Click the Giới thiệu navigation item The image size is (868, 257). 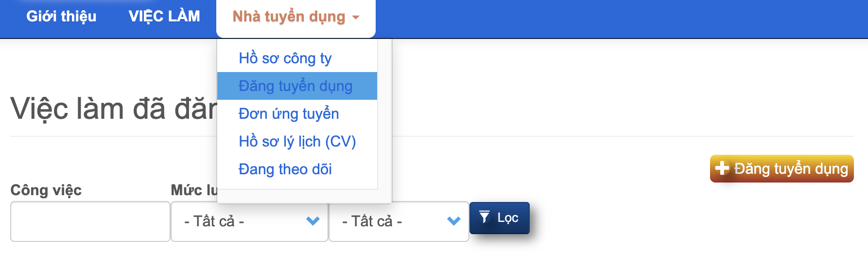tap(61, 17)
